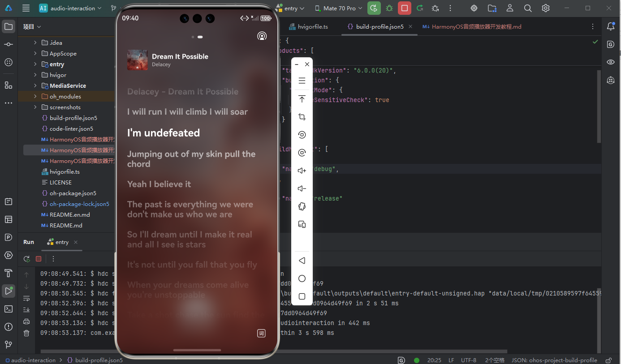
Task: Open the main hamburger menu
Action: tap(26, 8)
